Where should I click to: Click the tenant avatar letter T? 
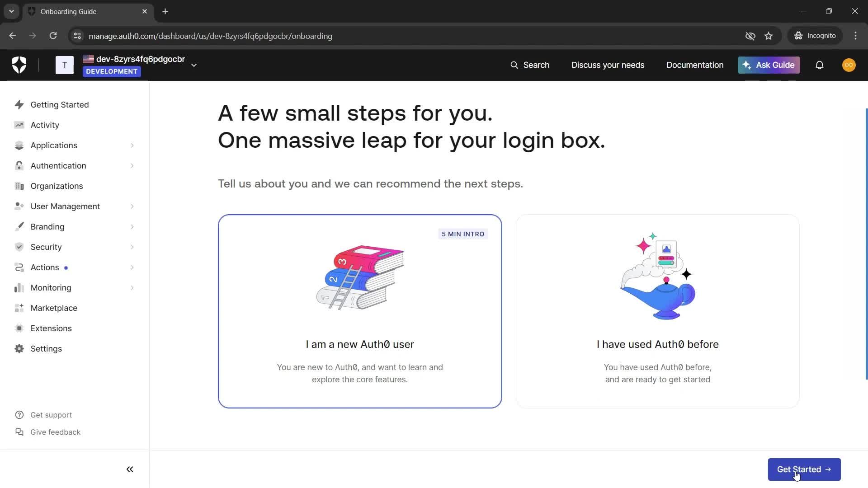[65, 65]
